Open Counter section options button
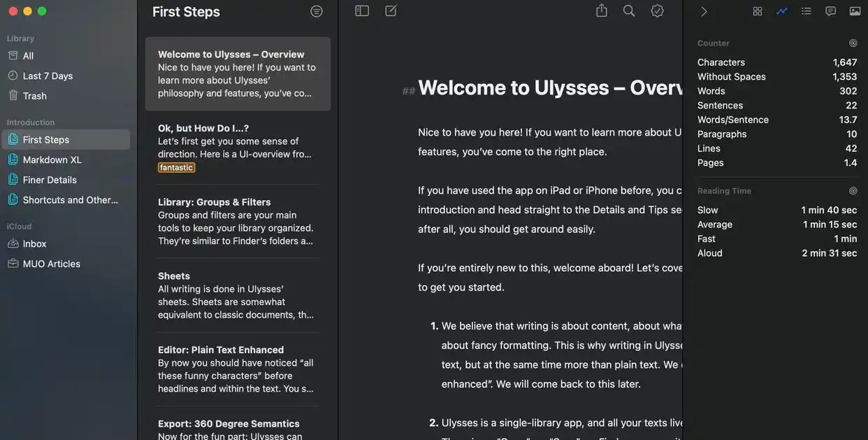The height and width of the screenshot is (440, 868). (853, 43)
